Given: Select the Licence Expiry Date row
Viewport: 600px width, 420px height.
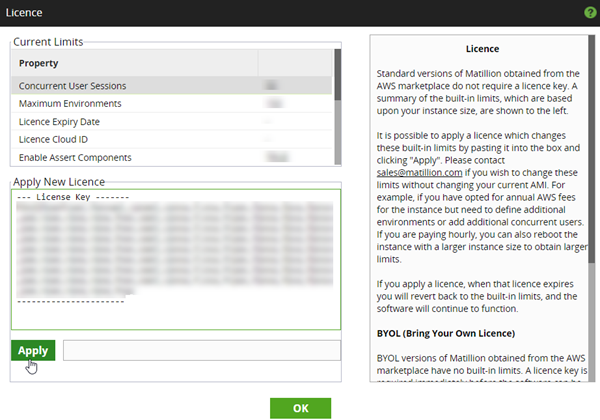Looking at the screenshot, I should 171,122.
